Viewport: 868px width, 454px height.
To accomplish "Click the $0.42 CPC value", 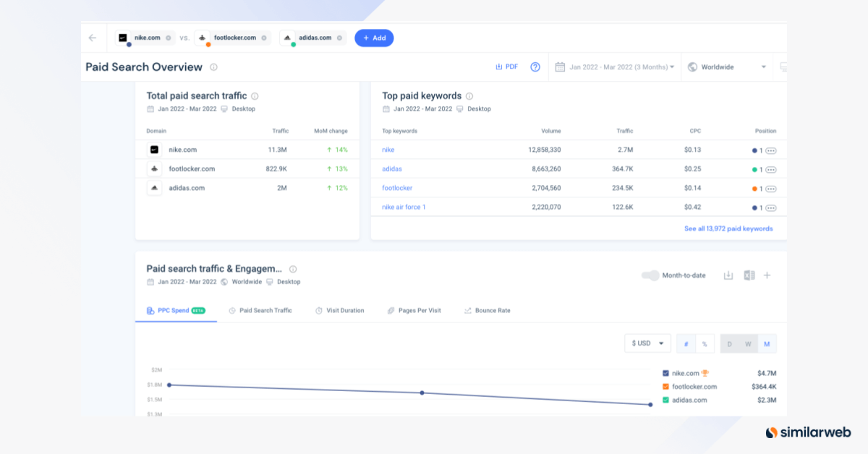I will [x=692, y=207].
